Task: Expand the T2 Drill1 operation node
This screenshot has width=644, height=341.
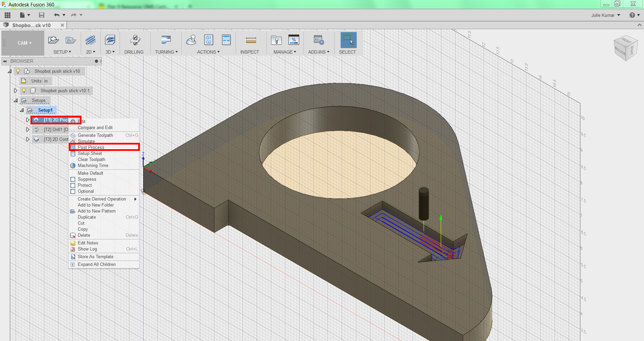Action: pos(28,129)
